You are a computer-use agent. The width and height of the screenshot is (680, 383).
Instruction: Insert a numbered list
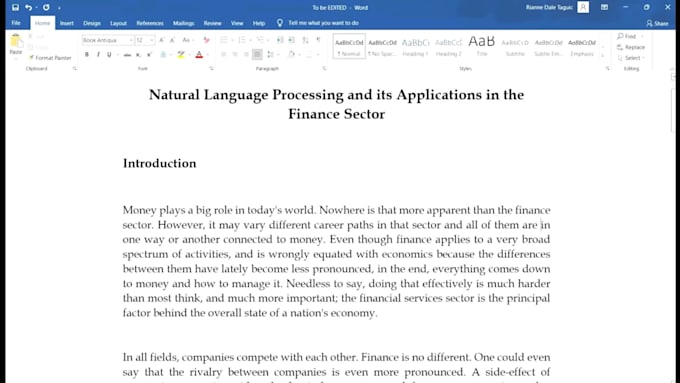(242, 40)
